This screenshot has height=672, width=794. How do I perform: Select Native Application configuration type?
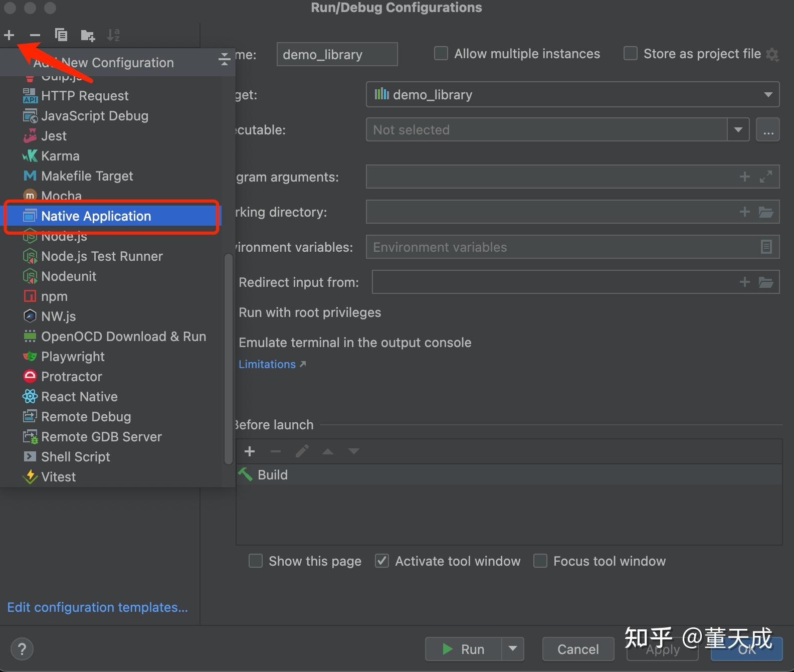(x=111, y=216)
